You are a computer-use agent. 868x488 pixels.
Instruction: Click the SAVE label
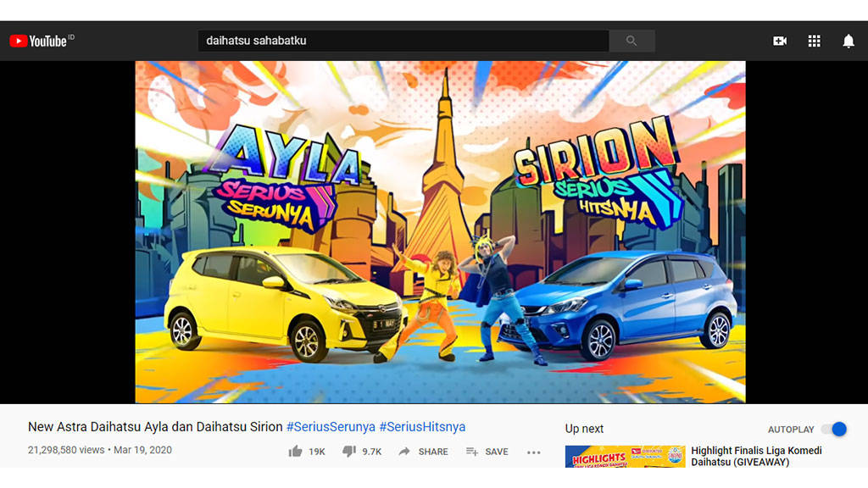[x=497, y=452]
